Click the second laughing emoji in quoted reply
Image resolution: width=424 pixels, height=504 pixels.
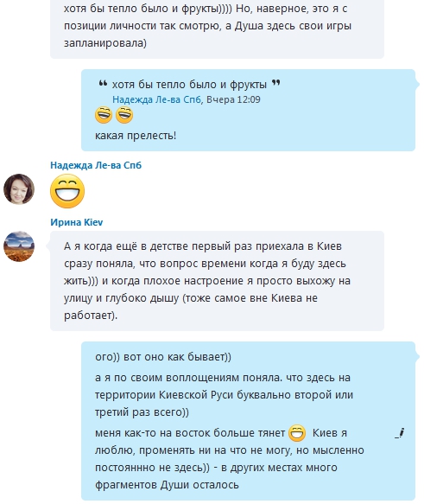click(124, 115)
